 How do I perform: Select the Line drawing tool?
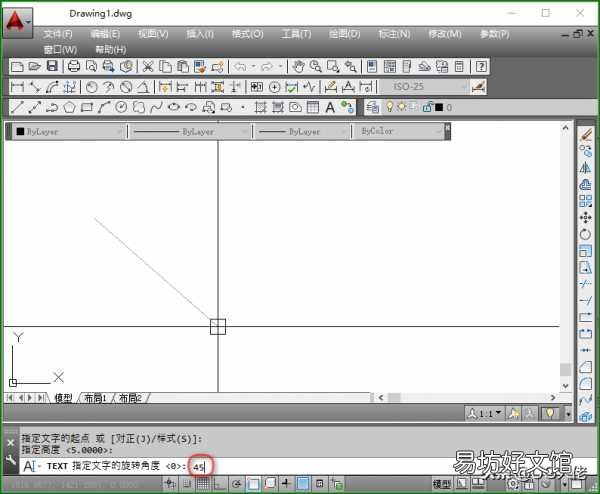17,108
